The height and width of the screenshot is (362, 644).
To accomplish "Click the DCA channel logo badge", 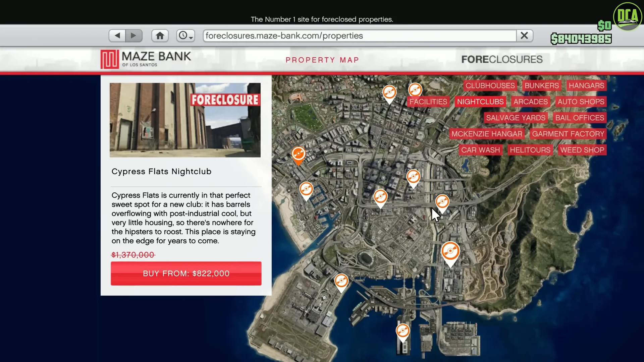I will 628,17.
